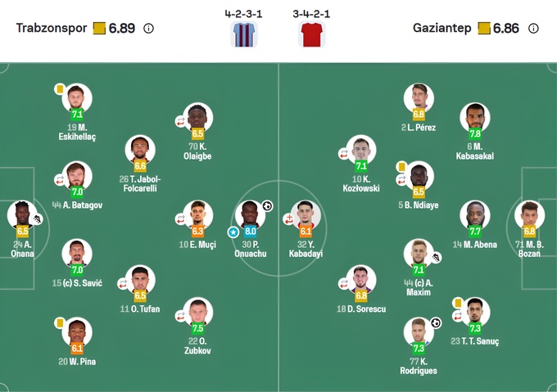
Task: Click the yellow card icon on B. Ndiaye
Action: click(x=401, y=166)
